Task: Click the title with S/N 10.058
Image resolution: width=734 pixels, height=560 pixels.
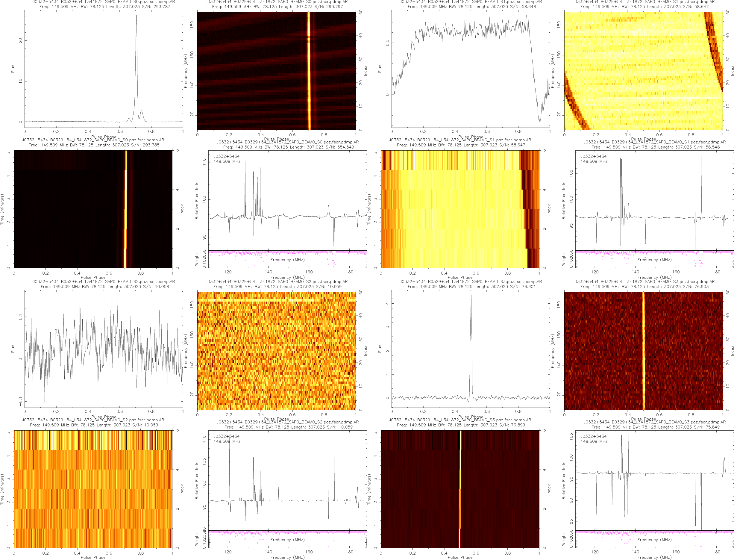Action: pyautogui.click(x=104, y=286)
